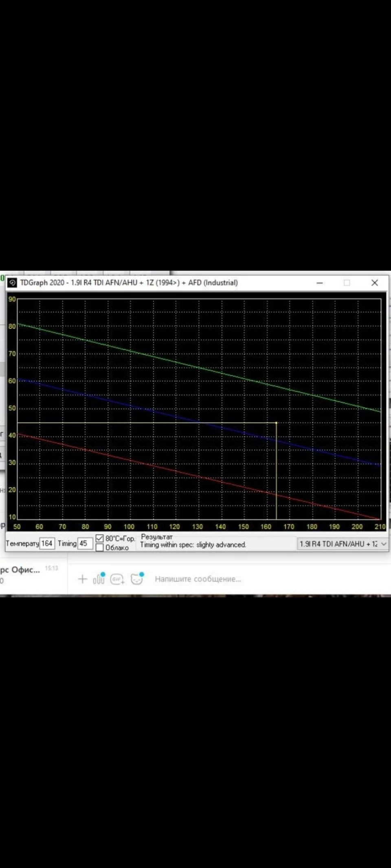Click the 'Timing' label
Viewport: 391px width, 868px height.
coord(67,543)
